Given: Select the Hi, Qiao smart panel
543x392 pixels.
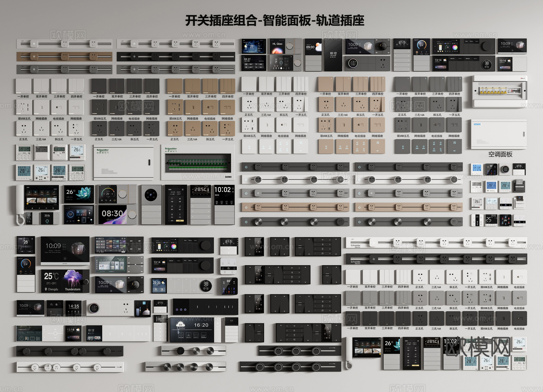Looking at the screenshot, I should tap(286, 46).
